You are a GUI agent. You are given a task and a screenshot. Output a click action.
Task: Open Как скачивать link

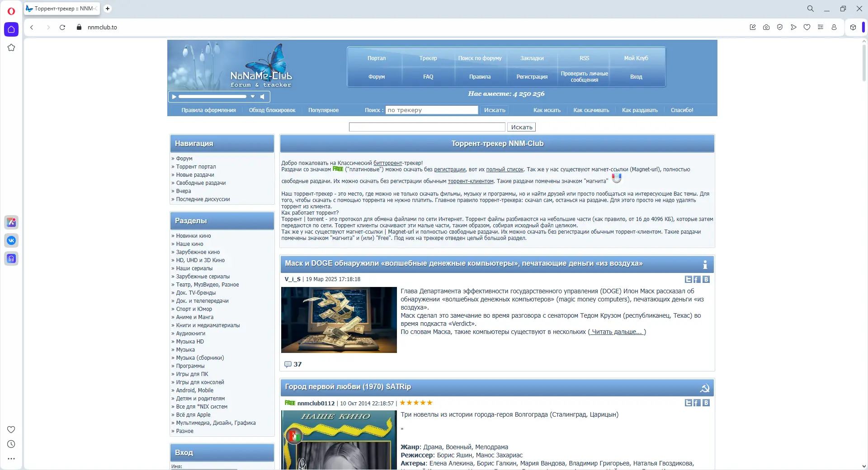591,110
